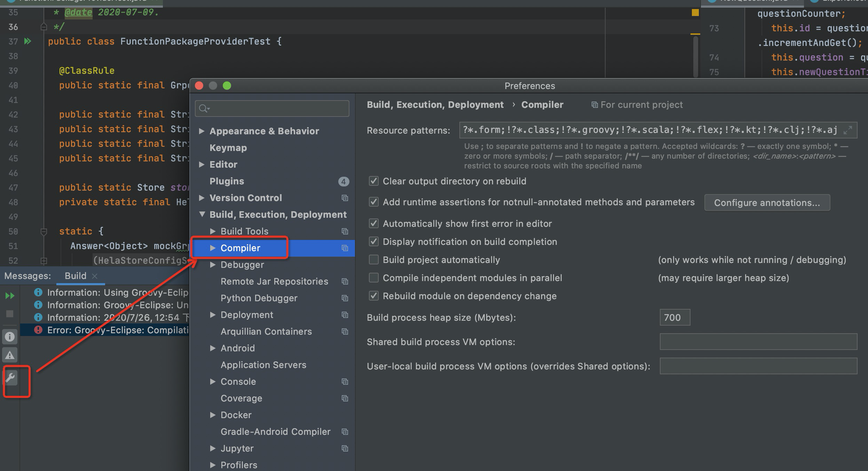Click the green rerun build arrows icon
868x471 pixels.
[10, 296]
